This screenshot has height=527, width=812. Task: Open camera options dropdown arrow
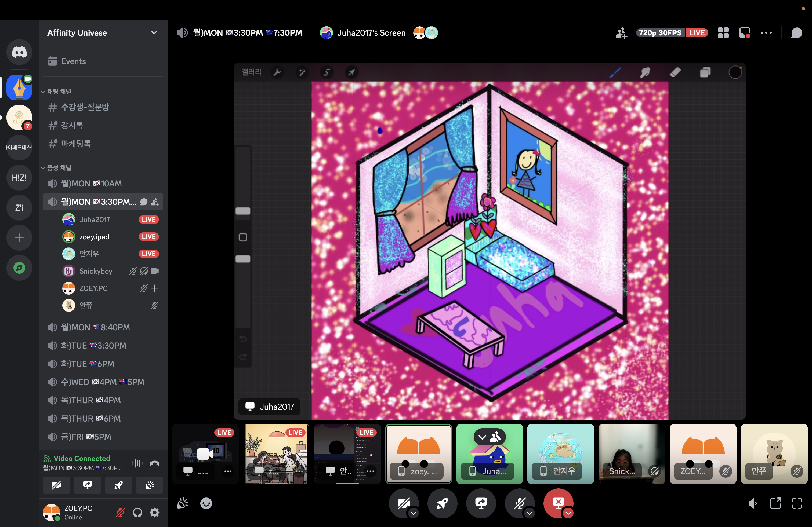414,513
